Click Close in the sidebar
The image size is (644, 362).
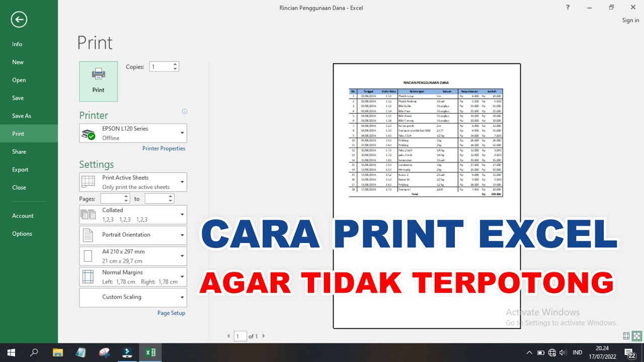pos(19,188)
